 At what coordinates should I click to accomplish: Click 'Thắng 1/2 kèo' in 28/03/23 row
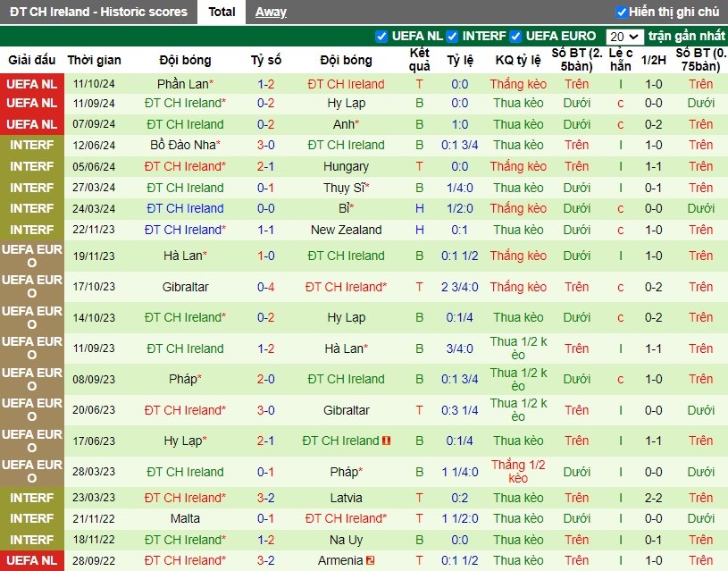pos(518,472)
